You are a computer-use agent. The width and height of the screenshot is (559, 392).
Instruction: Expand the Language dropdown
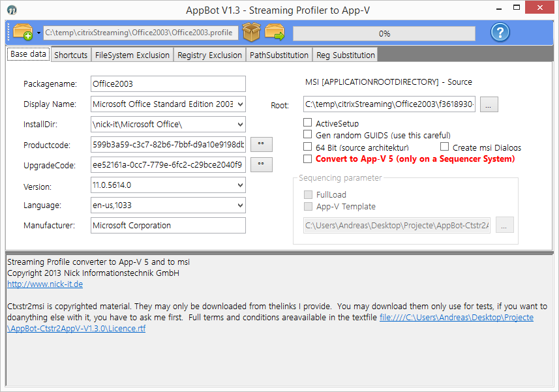coord(240,205)
